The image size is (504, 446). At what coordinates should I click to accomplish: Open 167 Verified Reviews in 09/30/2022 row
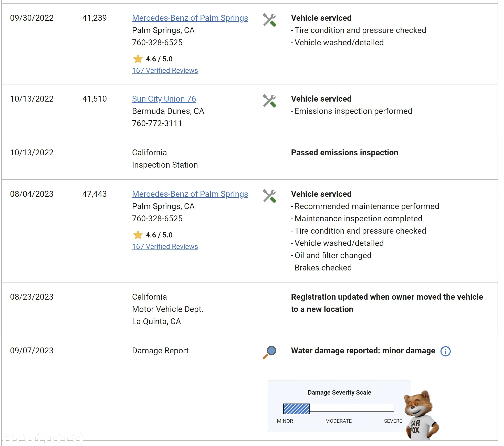(x=165, y=70)
